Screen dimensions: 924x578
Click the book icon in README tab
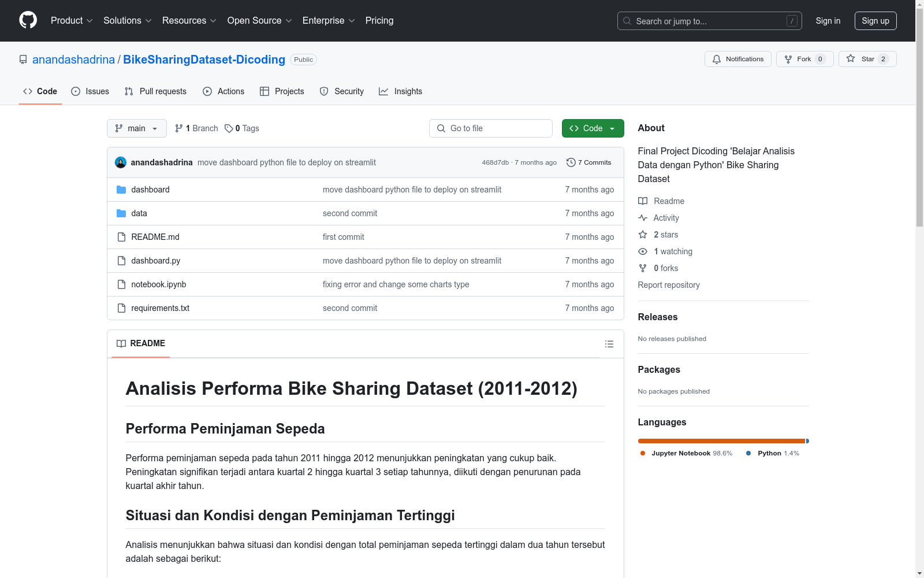(121, 343)
